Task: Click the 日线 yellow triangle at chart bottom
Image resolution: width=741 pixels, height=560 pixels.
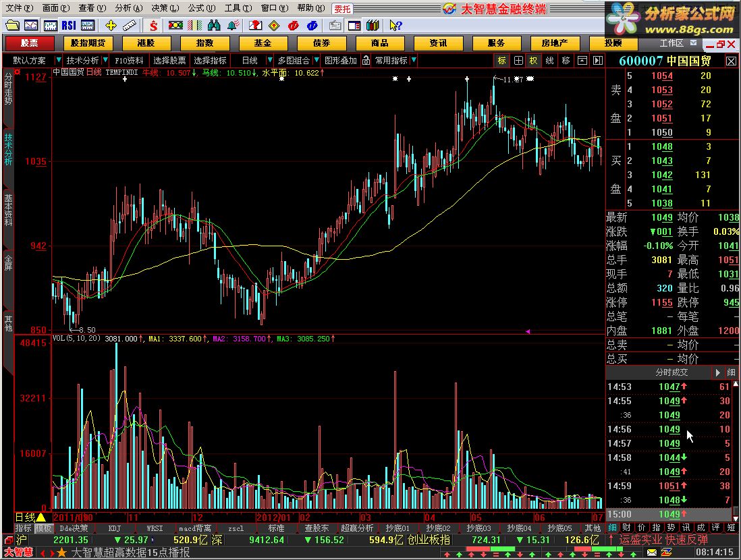Action: coord(41,517)
